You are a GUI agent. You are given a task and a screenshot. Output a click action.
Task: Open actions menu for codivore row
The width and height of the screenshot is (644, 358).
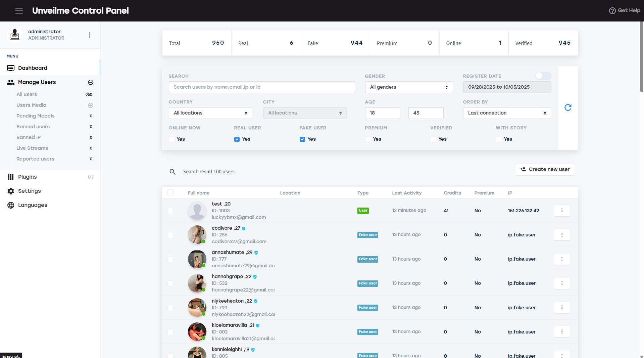(562, 235)
